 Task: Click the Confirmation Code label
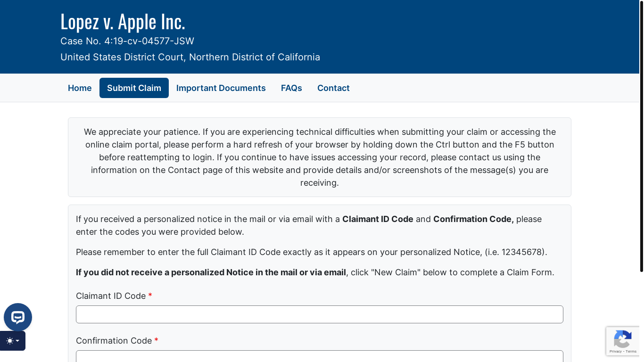pyautogui.click(x=114, y=341)
